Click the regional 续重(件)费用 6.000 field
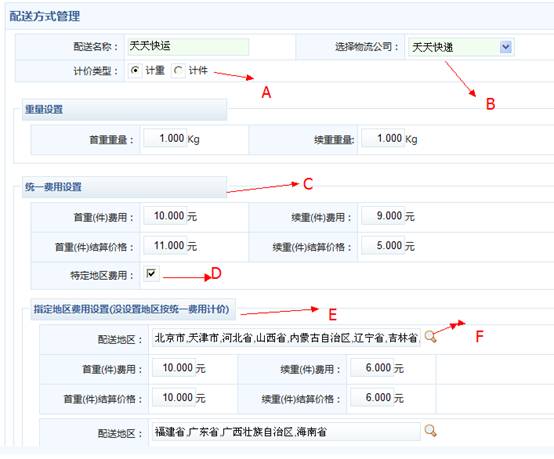554x459 pixels. [372, 368]
